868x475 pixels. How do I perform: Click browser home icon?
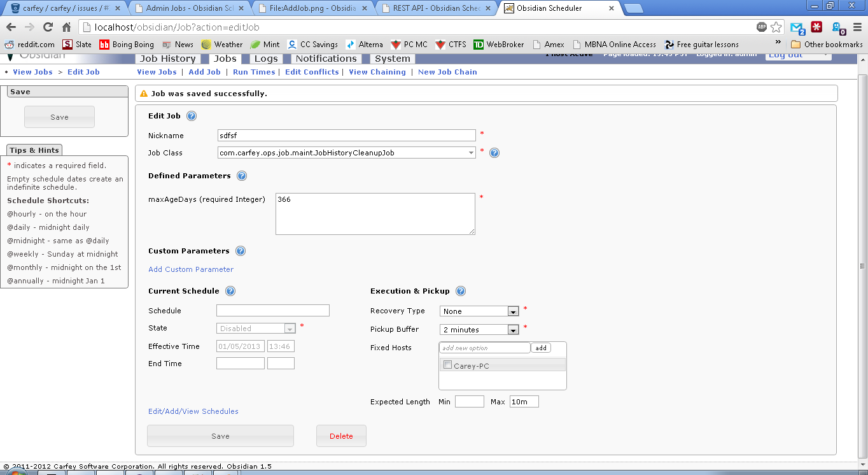tap(66, 27)
